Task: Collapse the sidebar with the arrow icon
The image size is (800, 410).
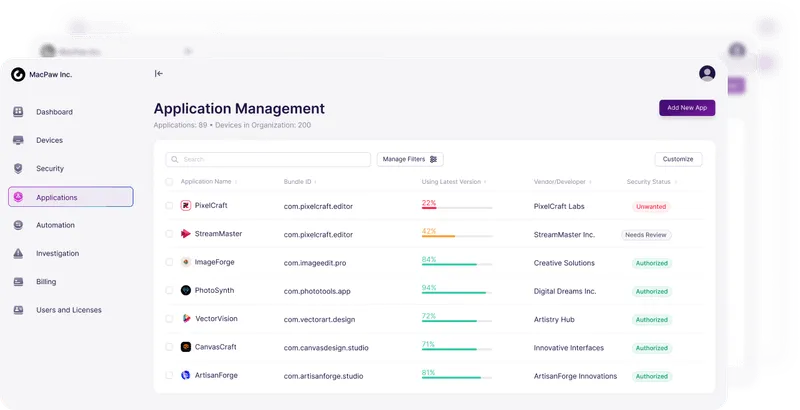Action: [x=159, y=73]
